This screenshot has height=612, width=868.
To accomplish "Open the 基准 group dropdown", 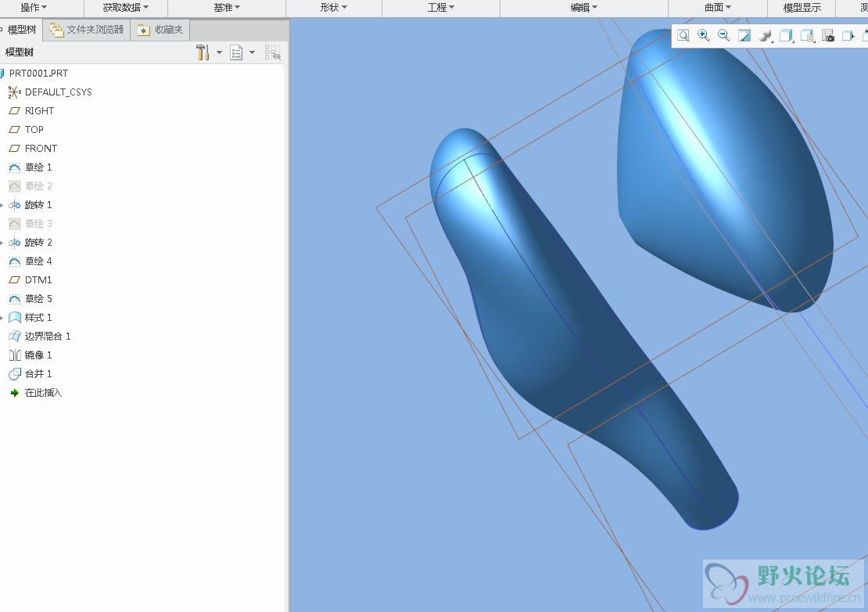I will point(227,8).
